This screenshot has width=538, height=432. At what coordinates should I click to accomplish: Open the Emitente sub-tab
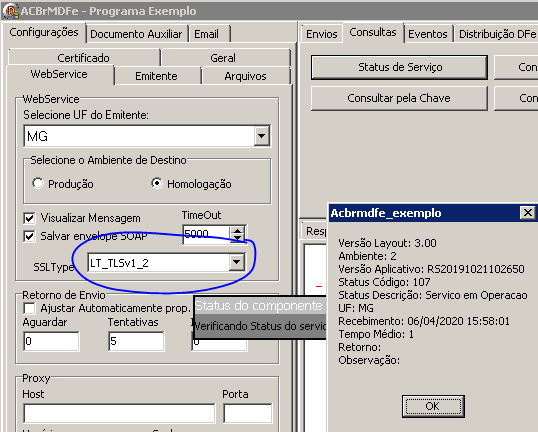click(156, 76)
